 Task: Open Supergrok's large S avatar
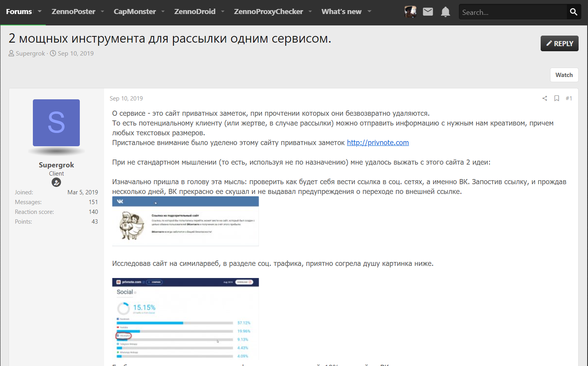[56, 123]
